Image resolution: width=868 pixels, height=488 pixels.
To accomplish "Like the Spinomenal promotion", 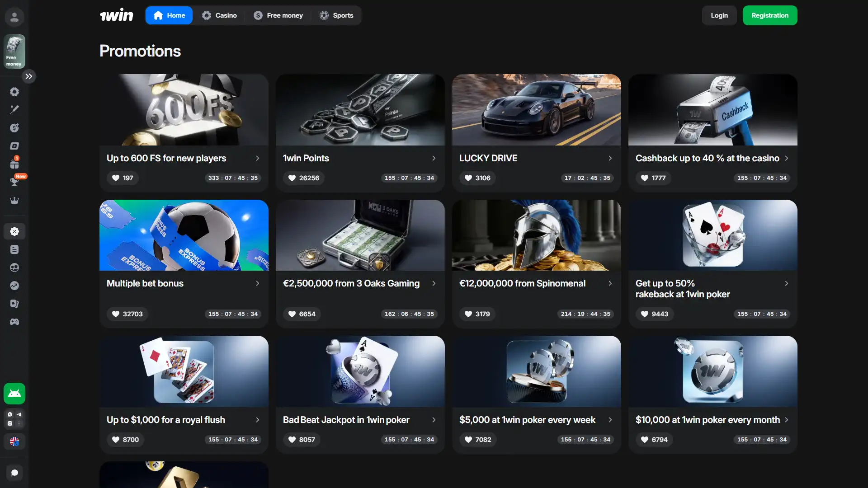I will pos(477,314).
